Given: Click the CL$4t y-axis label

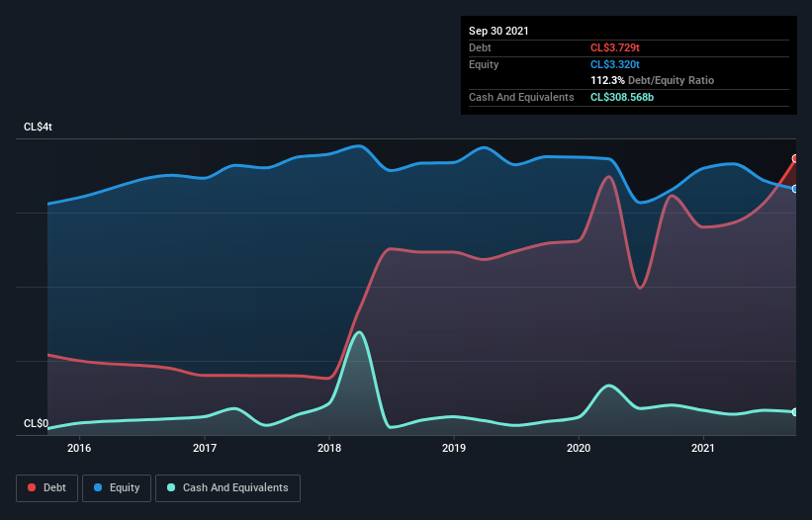Looking at the screenshot, I should 38,127.
